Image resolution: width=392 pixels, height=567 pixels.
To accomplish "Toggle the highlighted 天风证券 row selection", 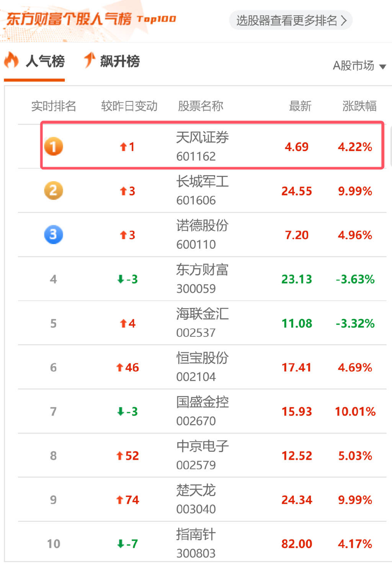I will [212, 146].
